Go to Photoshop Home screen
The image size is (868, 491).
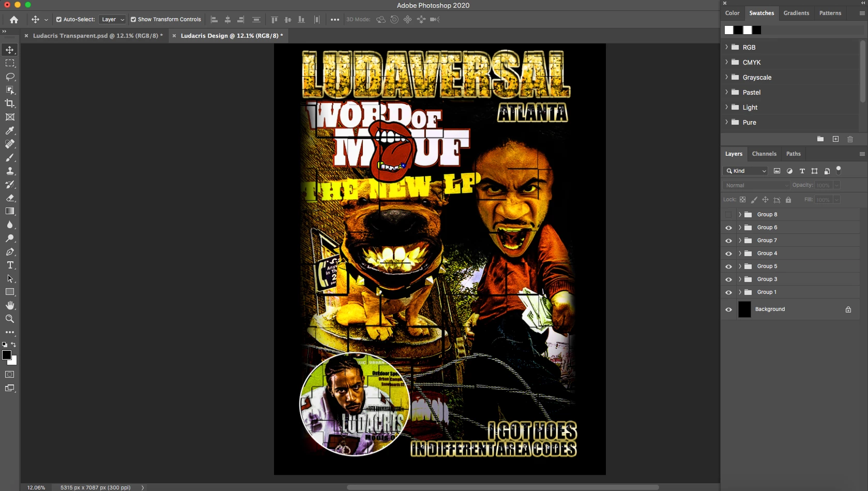pos(14,20)
